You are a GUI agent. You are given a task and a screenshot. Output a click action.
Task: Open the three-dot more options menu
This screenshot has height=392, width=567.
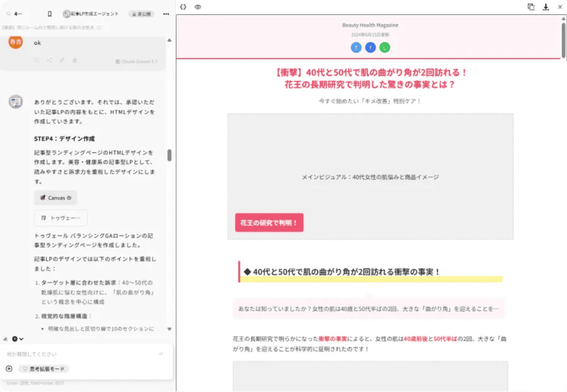[166, 14]
